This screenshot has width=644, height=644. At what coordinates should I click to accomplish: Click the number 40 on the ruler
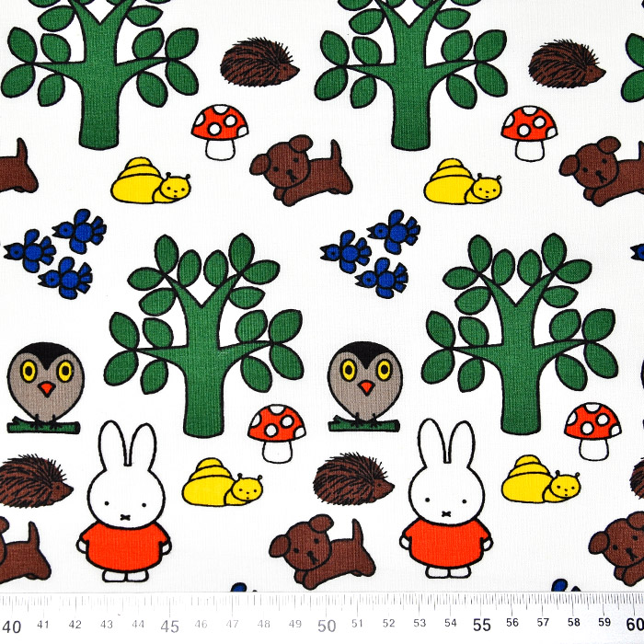click(14, 626)
